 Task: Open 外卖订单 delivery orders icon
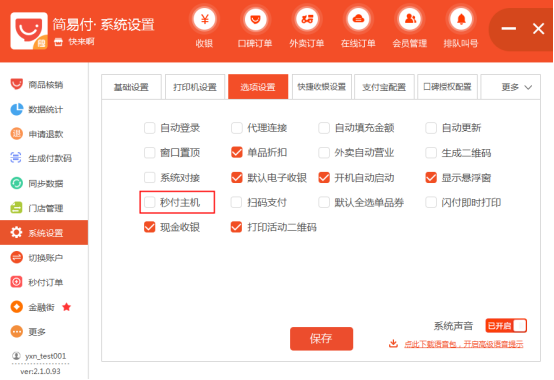(x=307, y=19)
